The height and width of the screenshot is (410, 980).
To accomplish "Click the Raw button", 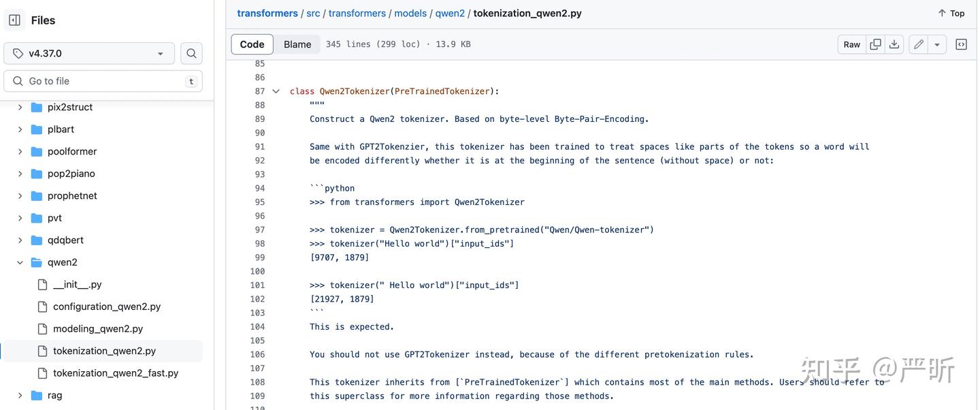I will pos(852,44).
